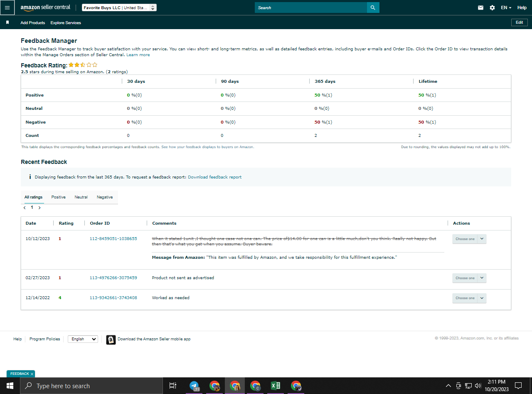Open the EN language dropdown
Viewport: 532px width, 394px height.
[506, 7]
